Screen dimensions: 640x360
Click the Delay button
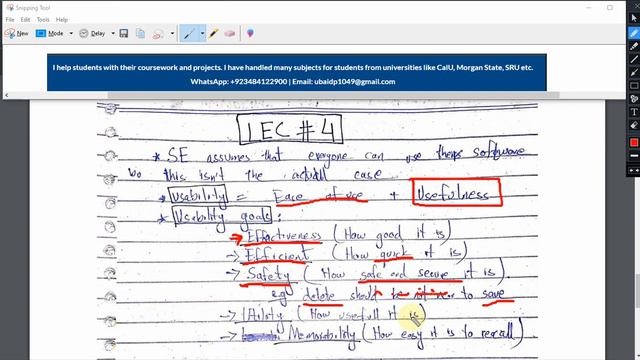(92, 33)
